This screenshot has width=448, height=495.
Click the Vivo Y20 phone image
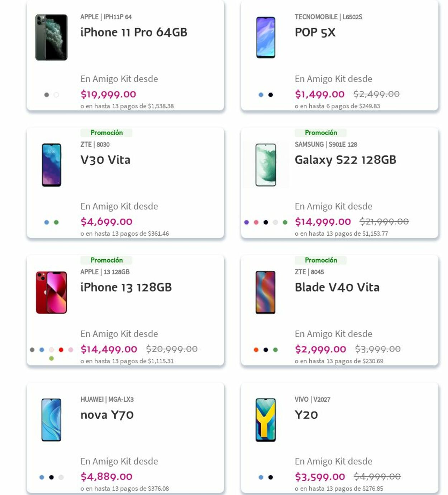click(266, 420)
